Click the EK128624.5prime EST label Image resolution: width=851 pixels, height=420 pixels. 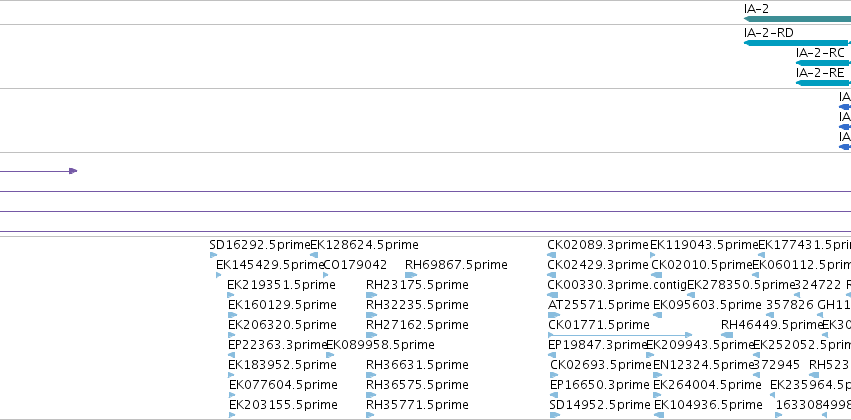[x=364, y=245]
